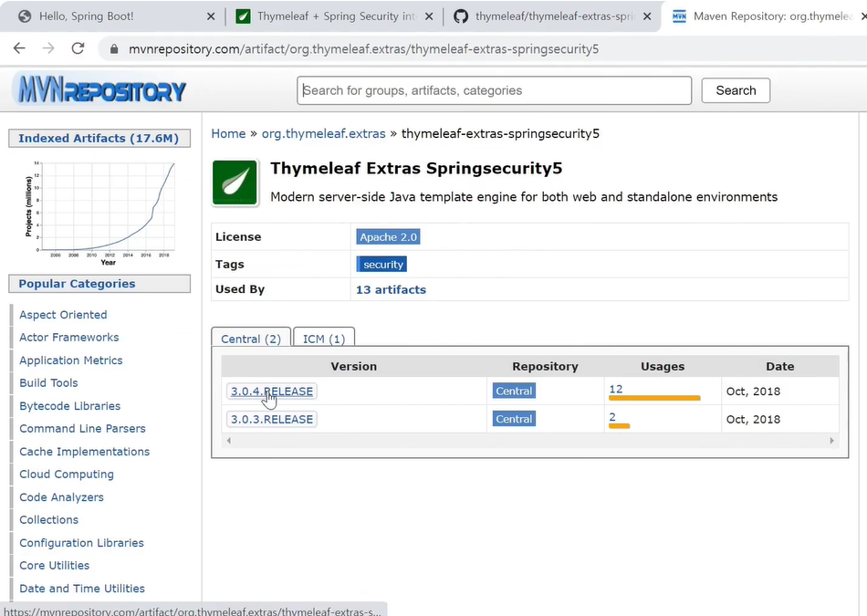867x616 pixels.
Task: Click the address bar URL
Action: [363, 49]
